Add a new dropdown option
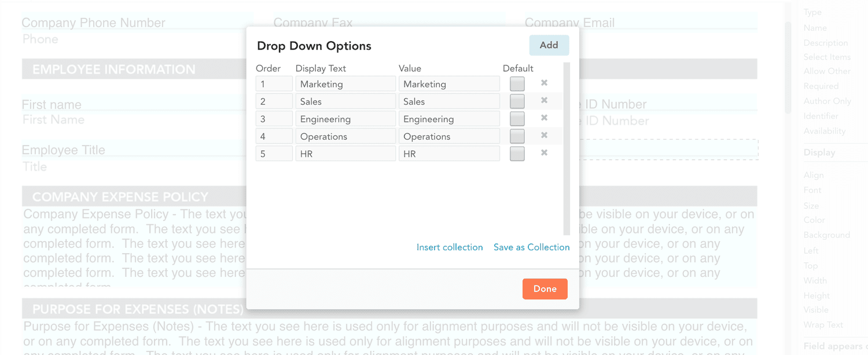Viewport: 868px width, 355px height. 549,45
